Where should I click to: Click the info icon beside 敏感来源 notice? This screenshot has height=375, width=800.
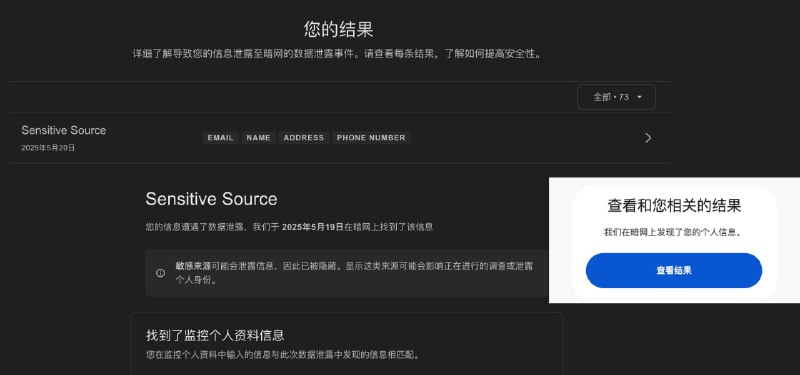pos(160,273)
